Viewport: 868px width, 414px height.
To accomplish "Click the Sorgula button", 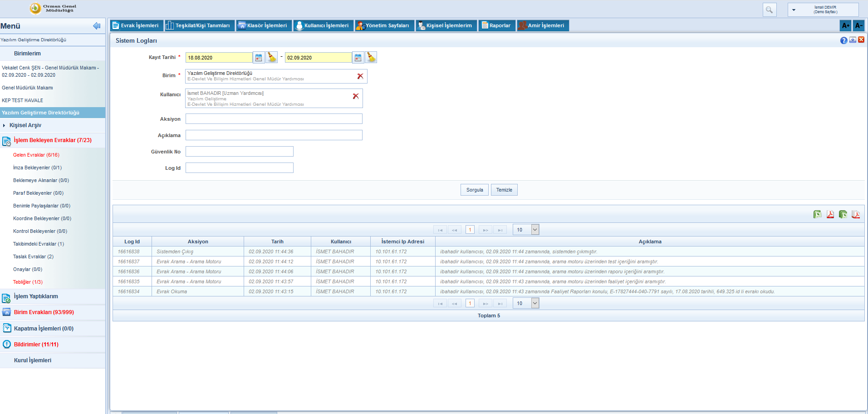I will [x=475, y=190].
